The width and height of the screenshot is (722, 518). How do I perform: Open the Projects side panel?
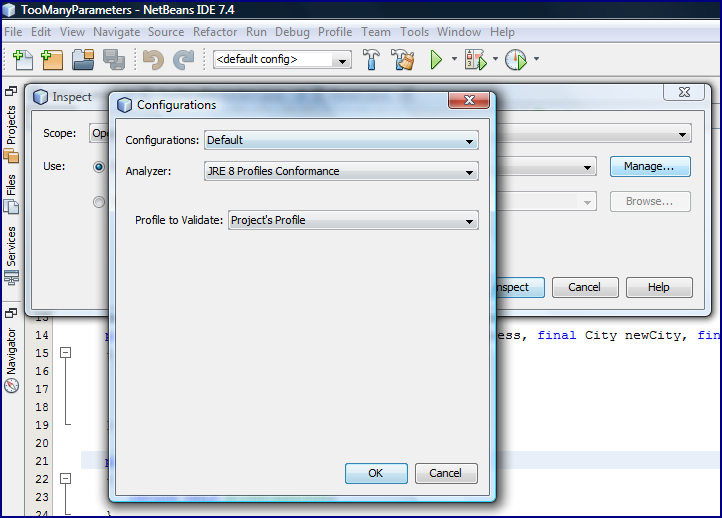(x=12, y=134)
